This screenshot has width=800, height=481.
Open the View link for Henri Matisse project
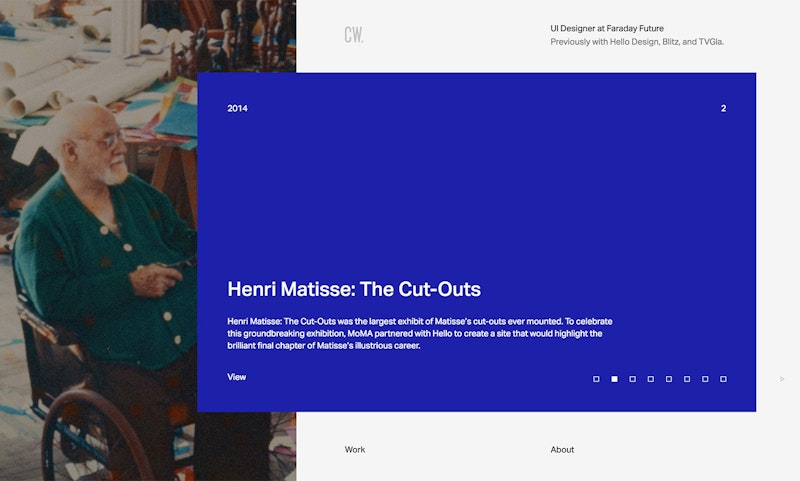pos(237,377)
